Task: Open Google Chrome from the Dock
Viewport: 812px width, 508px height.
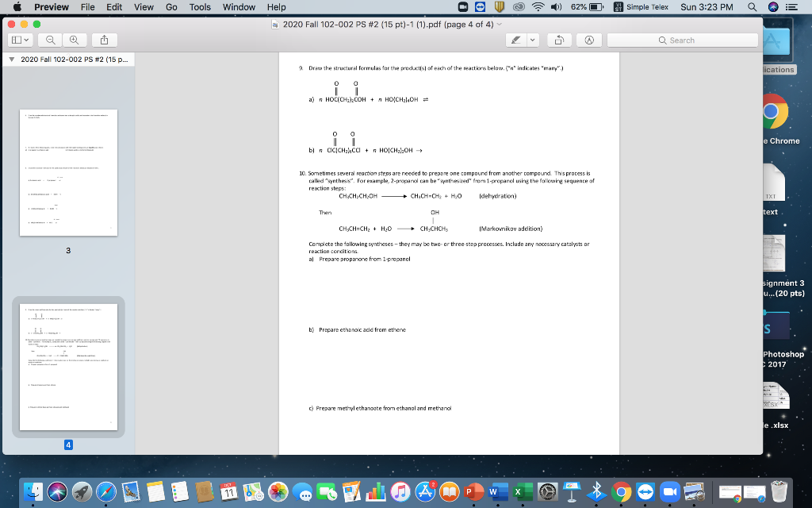Action: [x=621, y=491]
